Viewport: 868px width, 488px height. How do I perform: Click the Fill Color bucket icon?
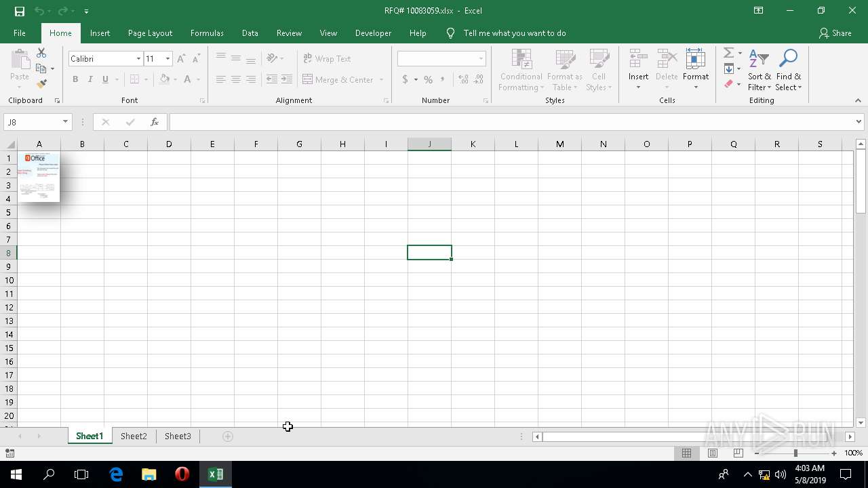coord(164,79)
